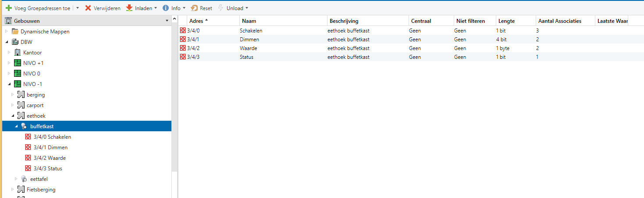Select the carport room in tree

click(x=35, y=105)
